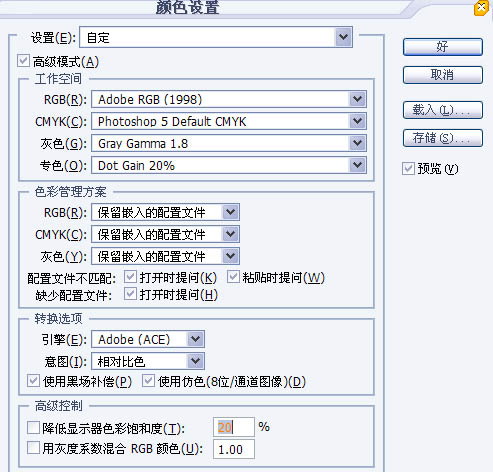Enable 降低显示器色彩饱和度(T) checkbox
This screenshot has width=493, height=472.
(x=33, y=427)
